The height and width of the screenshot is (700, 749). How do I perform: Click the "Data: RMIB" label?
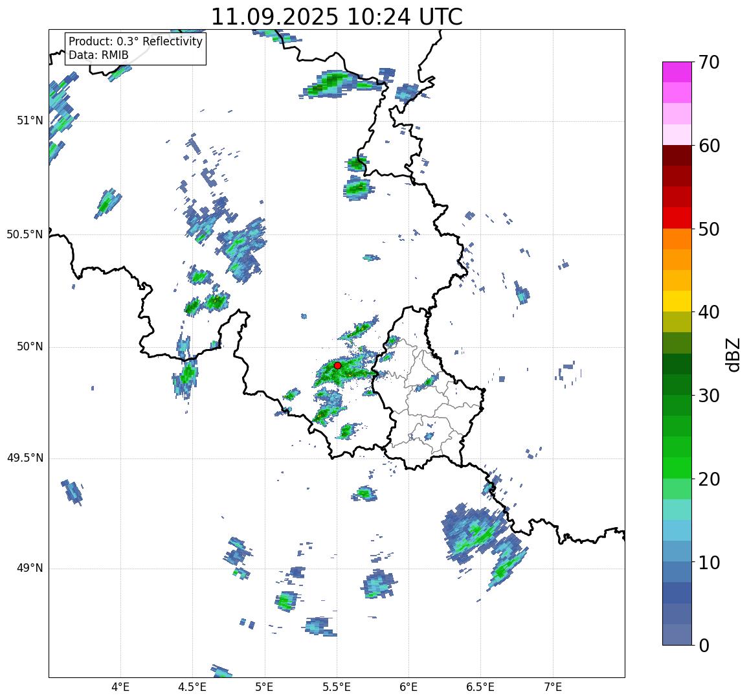pos(98,56)
